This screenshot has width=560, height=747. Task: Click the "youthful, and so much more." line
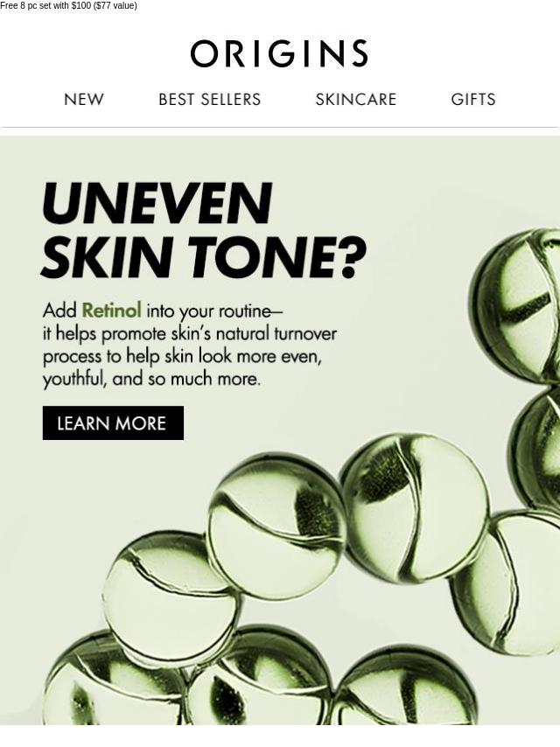click(151, 380)
